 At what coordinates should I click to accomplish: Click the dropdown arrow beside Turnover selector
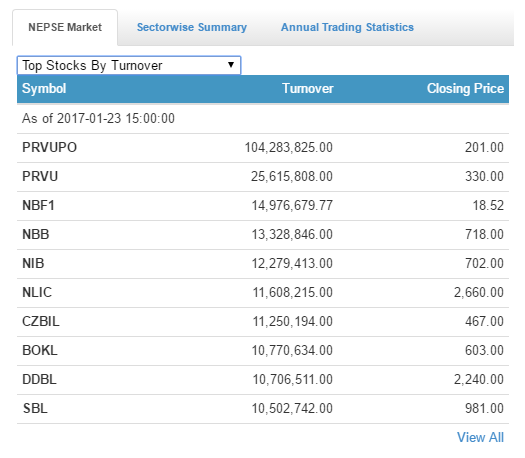coord(231,65)
